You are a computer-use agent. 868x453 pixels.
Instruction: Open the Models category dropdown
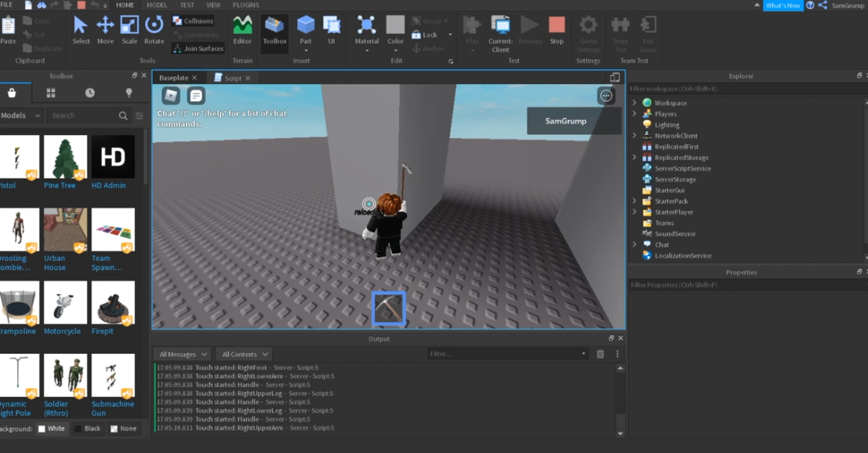click(20, 115)
